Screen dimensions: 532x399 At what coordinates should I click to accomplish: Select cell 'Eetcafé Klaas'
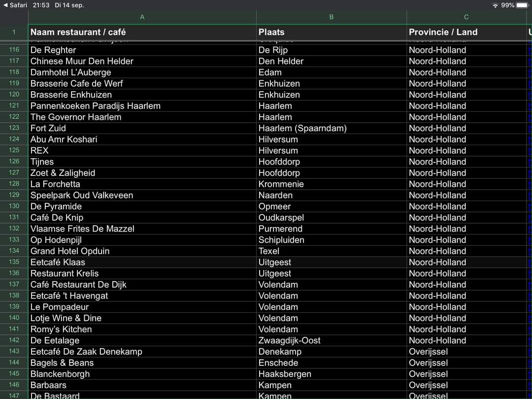point(142,262)
